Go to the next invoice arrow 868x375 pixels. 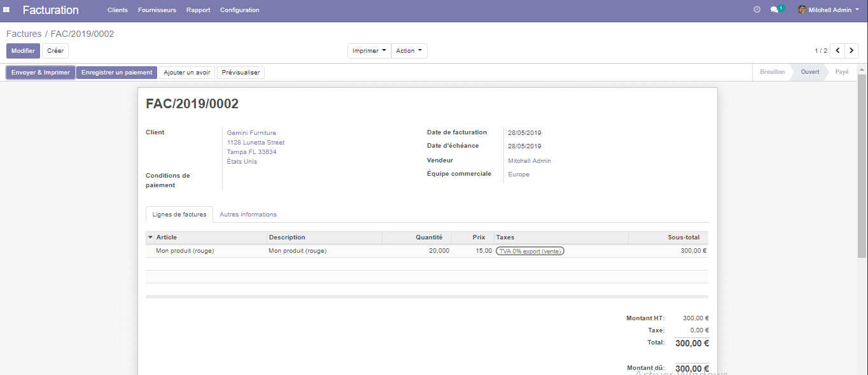point(851,51)
